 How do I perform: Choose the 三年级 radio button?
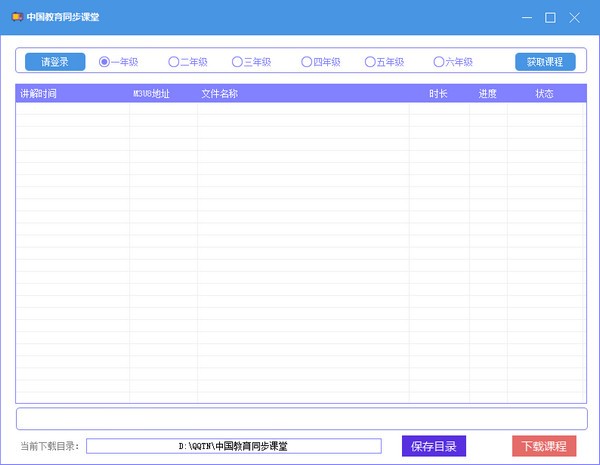(x=237, y=62)
